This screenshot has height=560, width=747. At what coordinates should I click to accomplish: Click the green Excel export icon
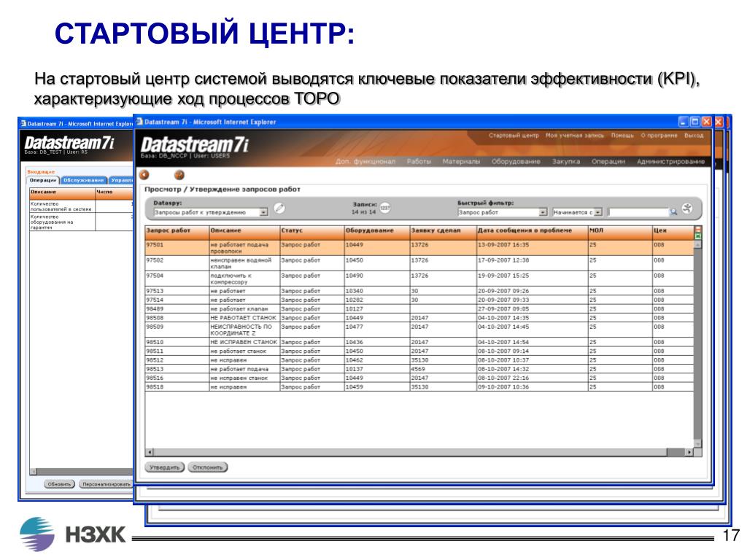698,236
